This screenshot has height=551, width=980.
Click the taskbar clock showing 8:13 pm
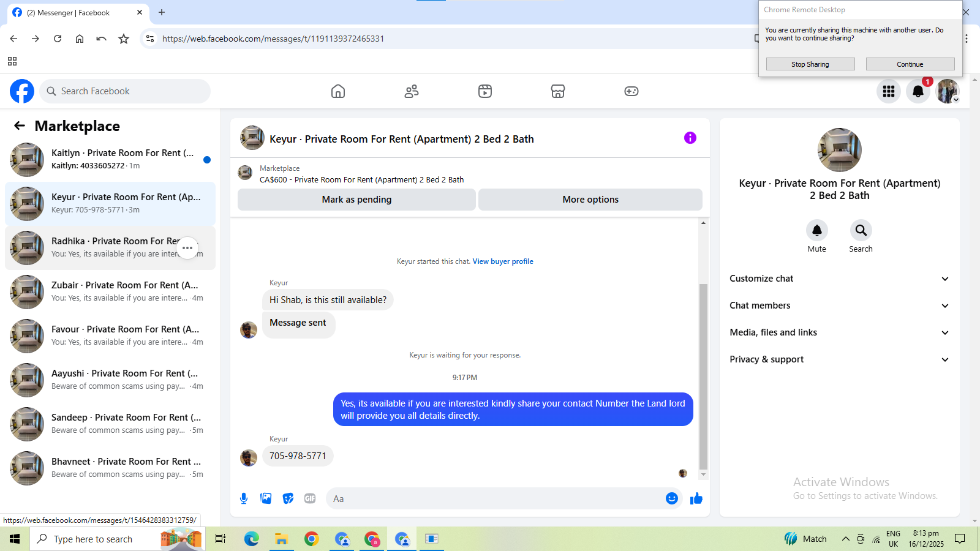coord(925,539)
